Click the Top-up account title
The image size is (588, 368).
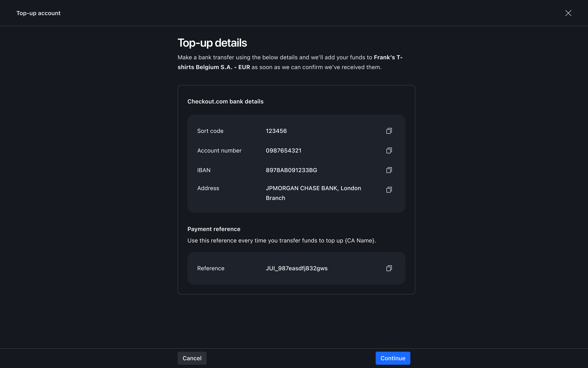coord(38,13)
